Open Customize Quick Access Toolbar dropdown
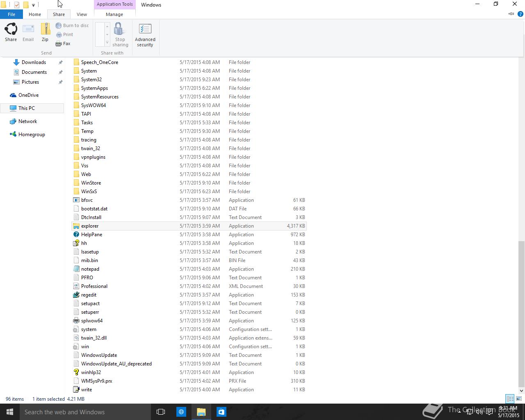Image resolution: width=525 pixels, height=420 pixels. 33,5
